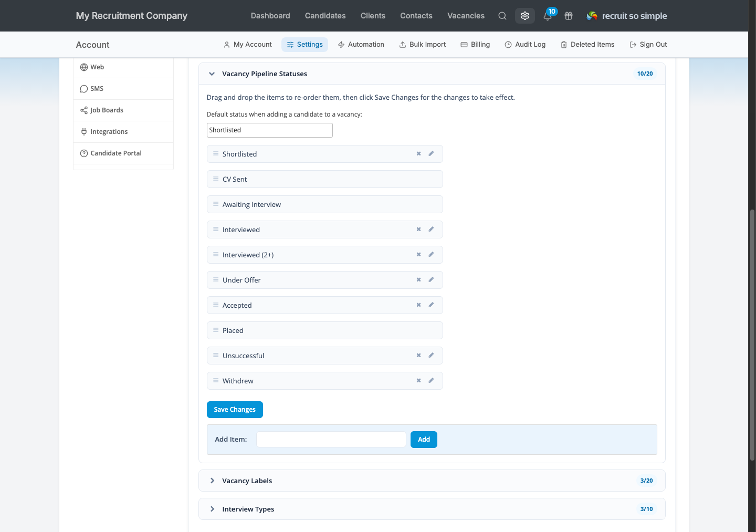
Task: Open the Deleted Items tab
Action: [587, 45]
